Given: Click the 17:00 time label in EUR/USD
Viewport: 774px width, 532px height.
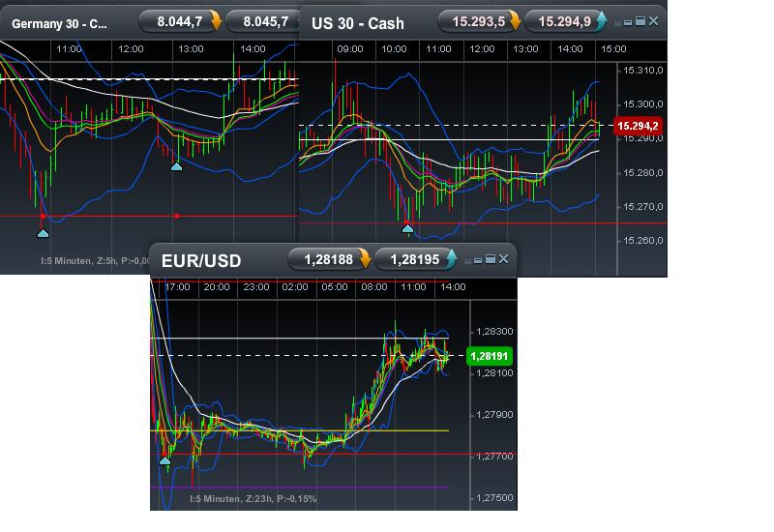Looking at the screenshot, I should point(177,286).
